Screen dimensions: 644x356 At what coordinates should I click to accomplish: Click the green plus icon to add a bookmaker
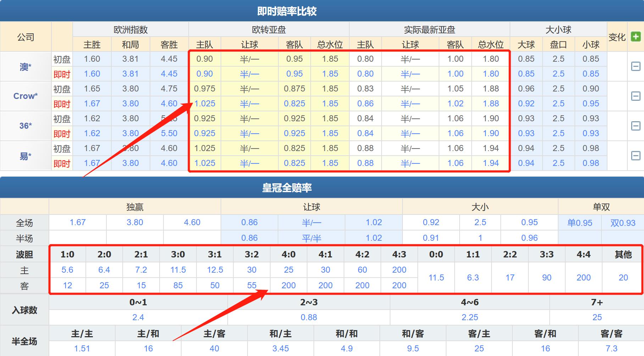tap(636, 37)
